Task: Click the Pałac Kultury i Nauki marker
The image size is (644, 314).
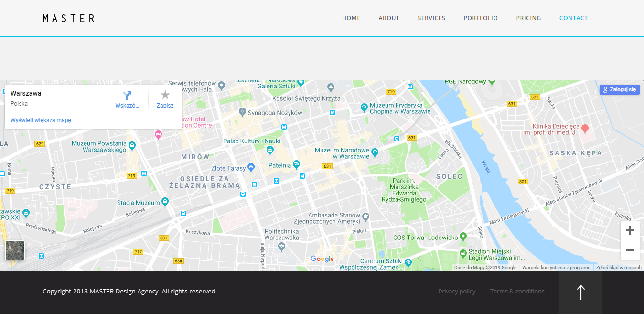Action: [270, 150]
